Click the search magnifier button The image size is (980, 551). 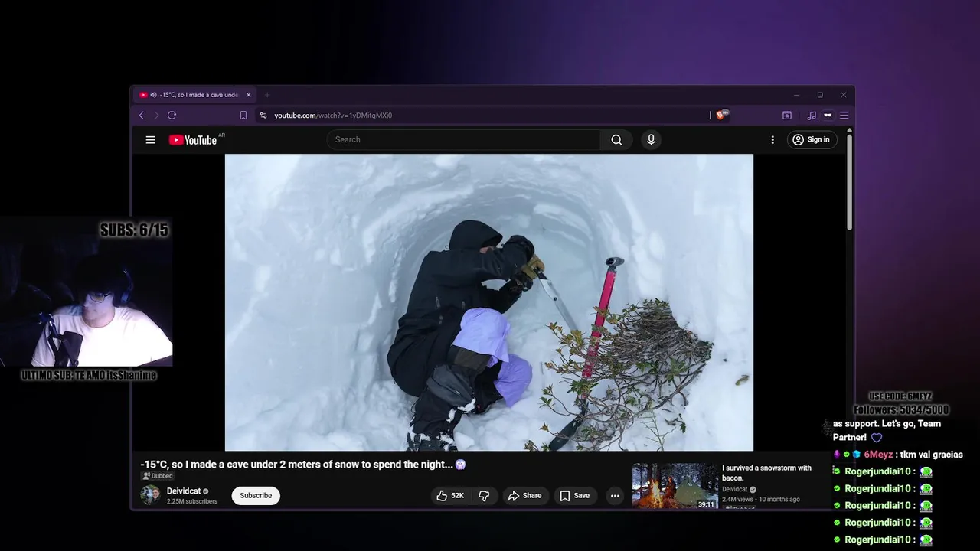[x=616, y=140]
